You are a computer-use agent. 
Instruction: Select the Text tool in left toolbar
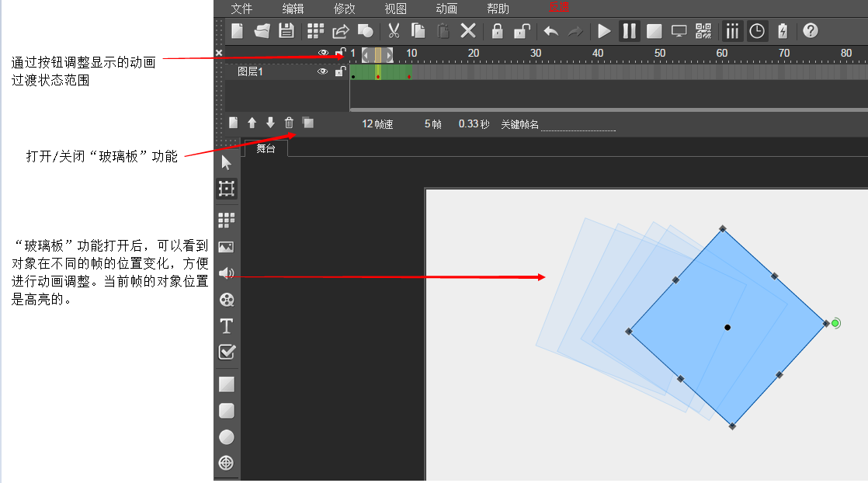226,326
